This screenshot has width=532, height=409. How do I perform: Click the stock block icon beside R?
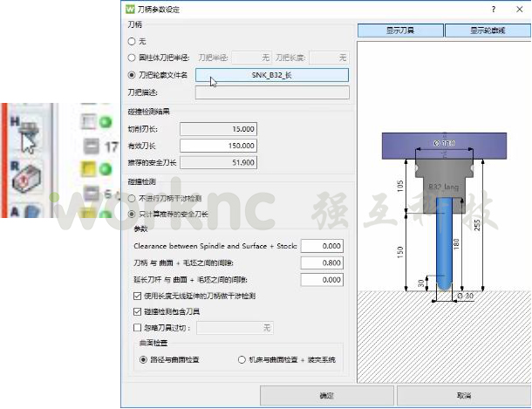click(26, 179)
